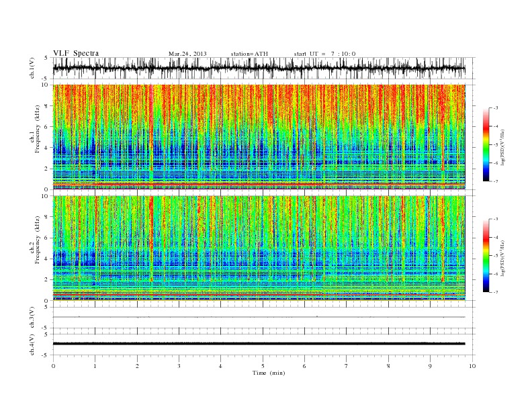
Task: Click the '-5' label on ch.1 color bar
Action: (x=496, y=145)
